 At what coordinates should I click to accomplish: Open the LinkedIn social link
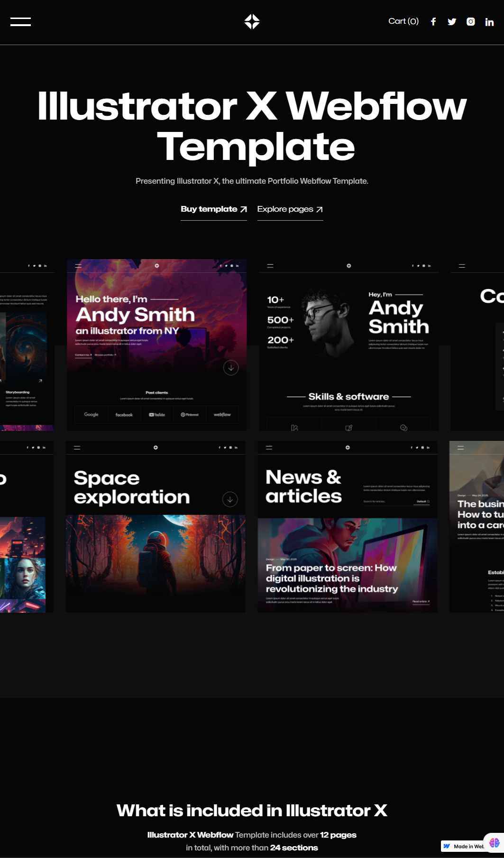coord(489,22)
